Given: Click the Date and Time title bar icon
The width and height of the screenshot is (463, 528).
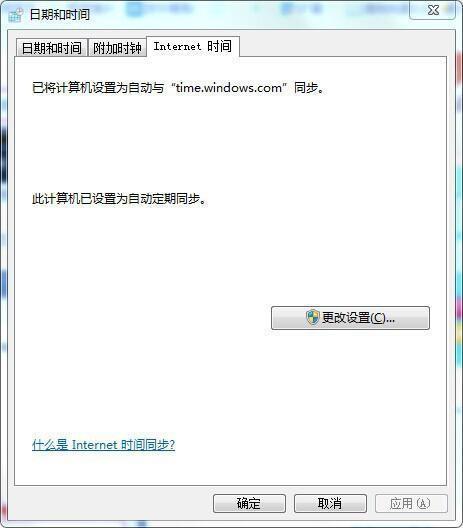Looking at the screenshot, I should pos(15,15).
